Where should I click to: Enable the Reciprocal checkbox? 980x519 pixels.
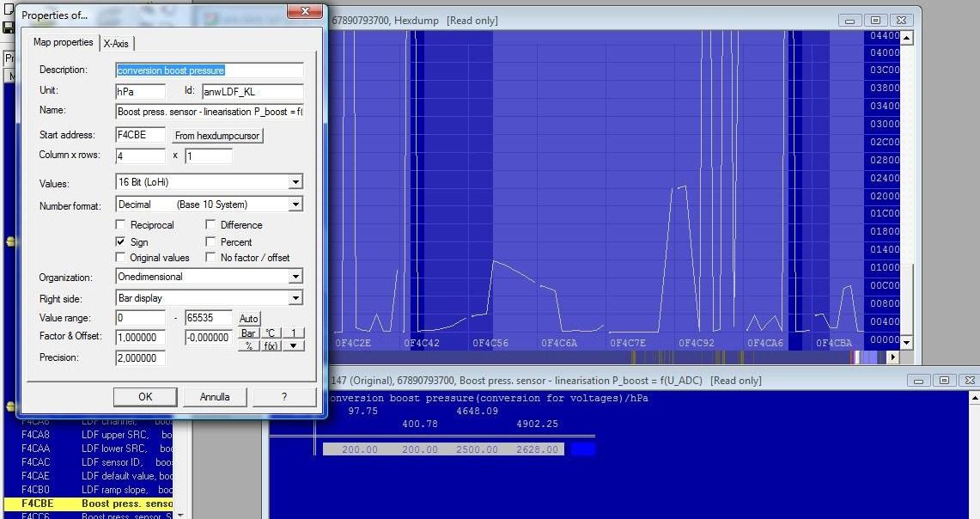120,224
